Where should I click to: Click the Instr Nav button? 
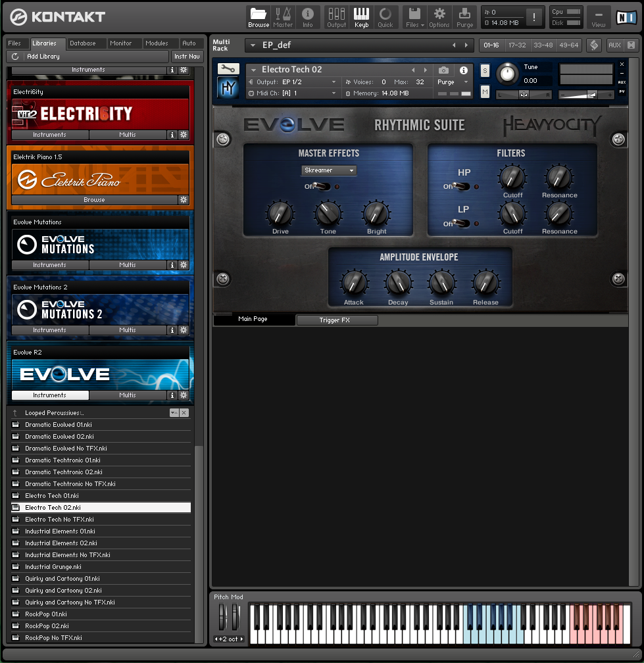click(187, 57)
